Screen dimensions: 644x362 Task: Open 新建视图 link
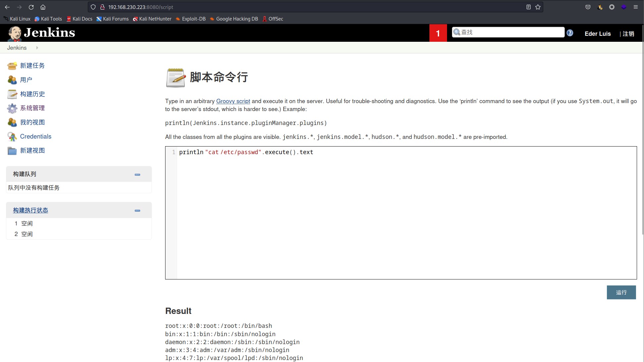(32, 151)
